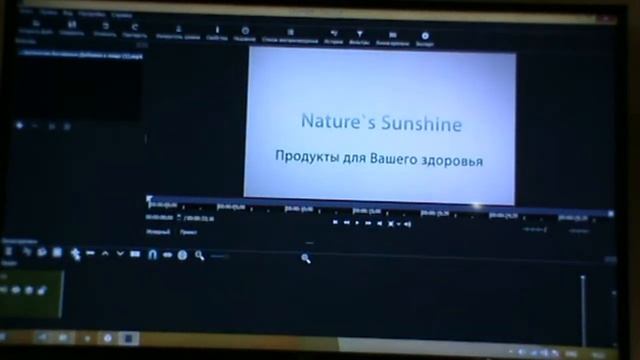The image size is (640, 360).
Task: Open the History panel icon
Action: coord(334,33)
